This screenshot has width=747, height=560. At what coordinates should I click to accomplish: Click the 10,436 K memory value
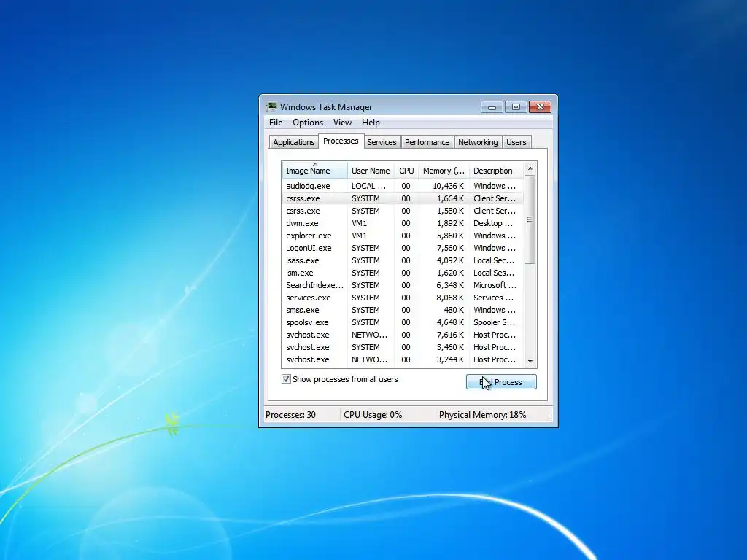pyautogui.click(x=448, y=186)
